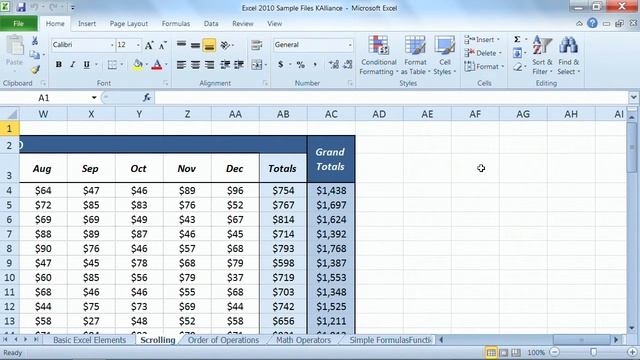The height and width of the screenshot is (360, 640).
Task: Open the font name Calibri dropdown
Action: tap(112, 45)
